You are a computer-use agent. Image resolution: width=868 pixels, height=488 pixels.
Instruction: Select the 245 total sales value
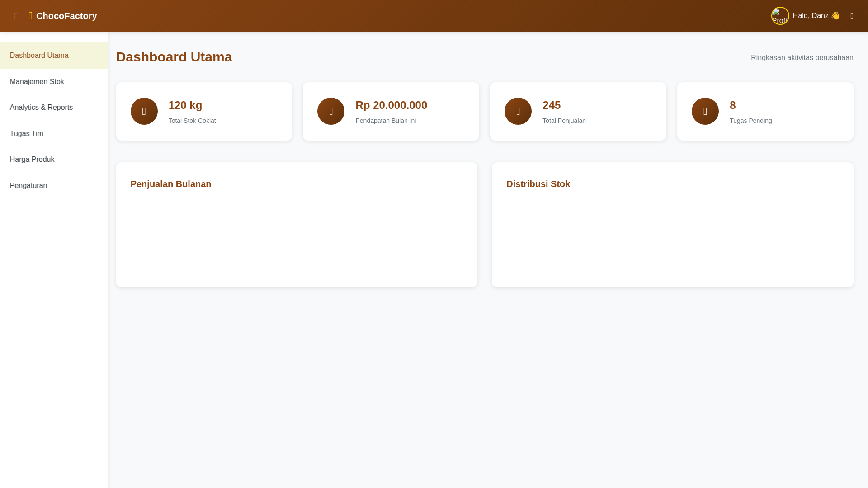click(x=552, y=105)
